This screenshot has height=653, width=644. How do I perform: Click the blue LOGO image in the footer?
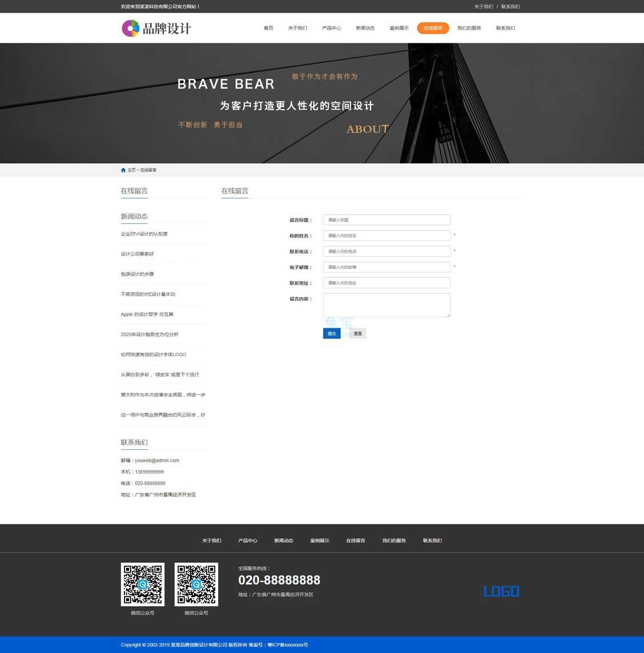click(x=501, y=591)
